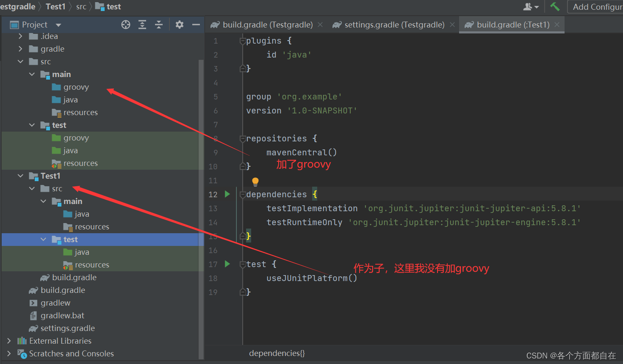Click the Select Opened File target icon
Viewport: 623px width, 364px height.
[126, 25]
